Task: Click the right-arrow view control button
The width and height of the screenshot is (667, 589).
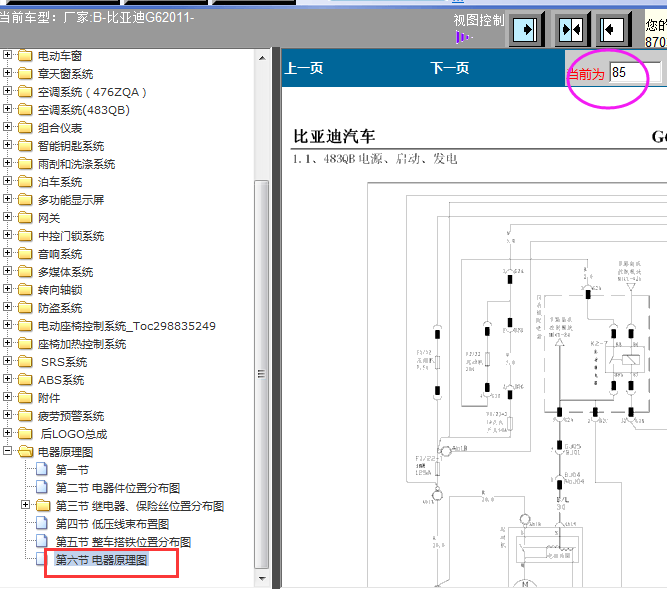Action: tap(526, 29)
